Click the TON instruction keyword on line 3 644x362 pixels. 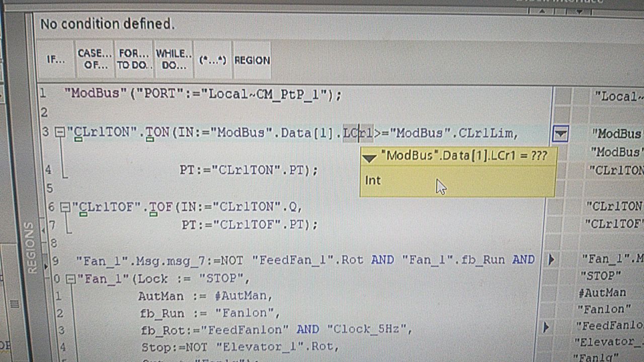(157, 133)
